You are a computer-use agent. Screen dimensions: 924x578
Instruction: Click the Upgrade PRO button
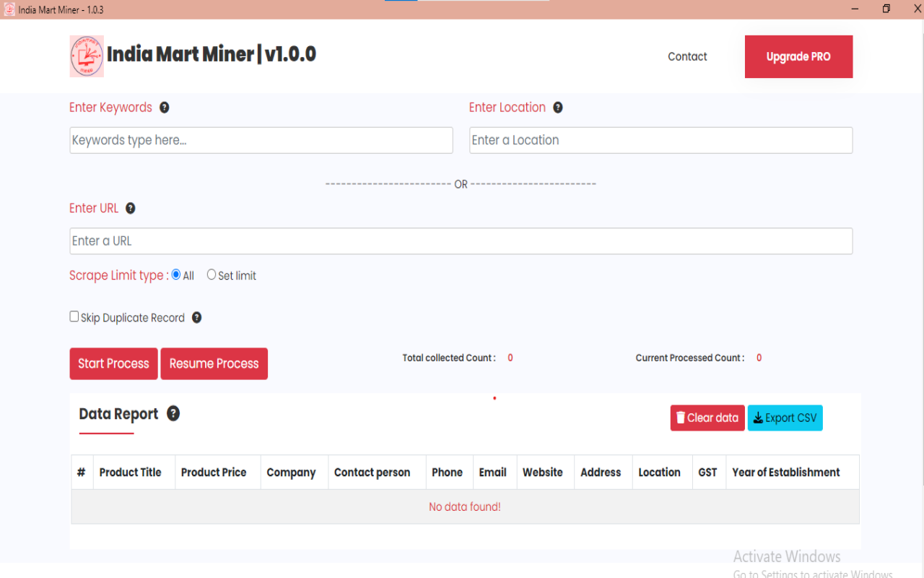(x=798, y=56)
